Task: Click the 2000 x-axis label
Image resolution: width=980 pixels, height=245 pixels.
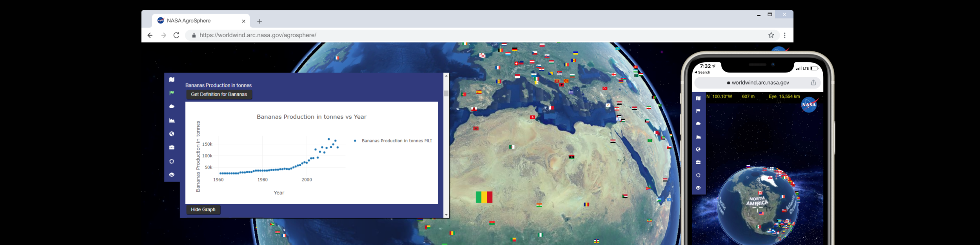Action: point(307,180)
